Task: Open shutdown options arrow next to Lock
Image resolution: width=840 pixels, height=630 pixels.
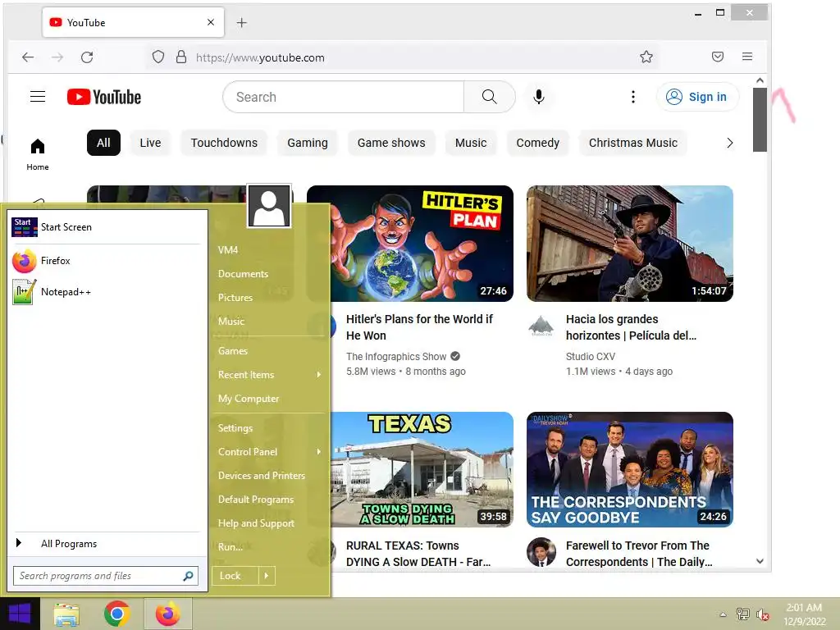Action: [x=267, y=576]
